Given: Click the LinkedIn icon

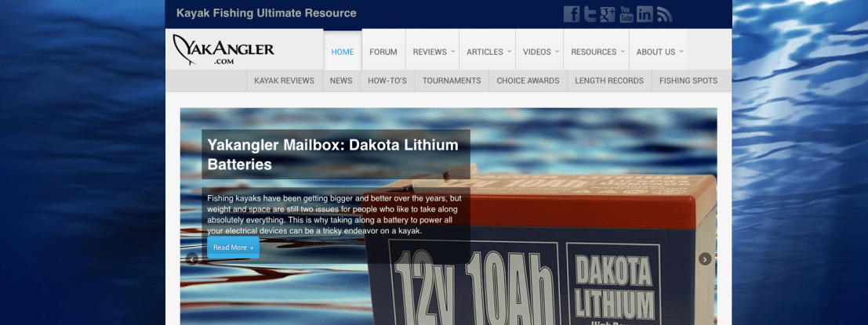Looking at the screenshot, I should coord(645,14).
